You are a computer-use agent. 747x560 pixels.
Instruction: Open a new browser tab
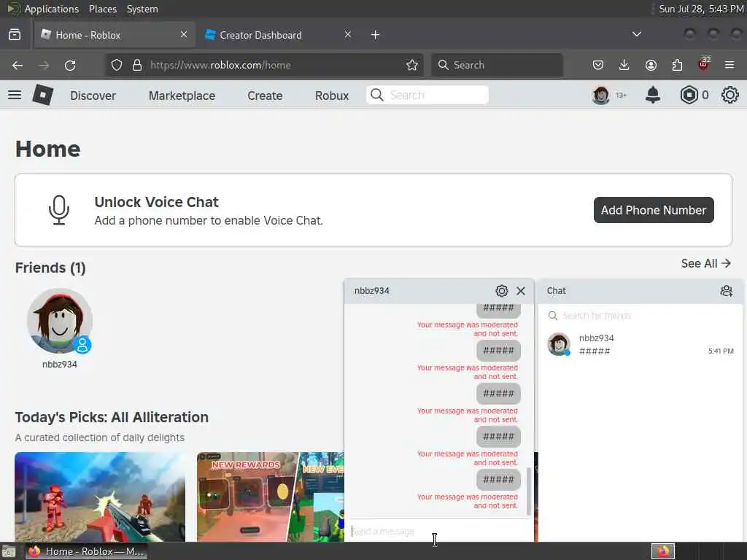(x=376, y=35)
